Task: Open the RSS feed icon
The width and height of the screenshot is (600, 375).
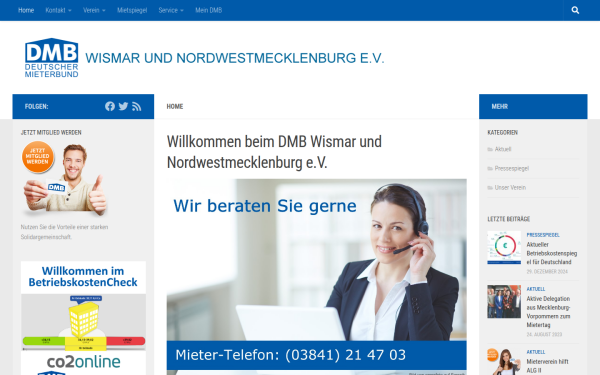Action: click(x=137, y=106)
